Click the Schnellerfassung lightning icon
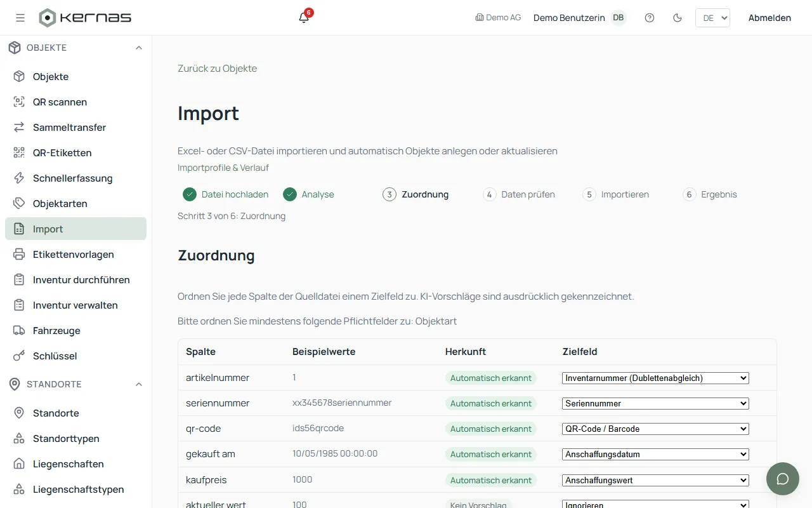The image size is (812, 508). (20, 178)
